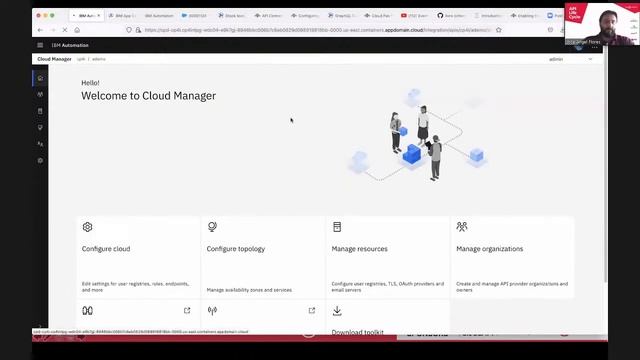Viewport: 640px width, 360px height.
Task: Click the globe icon on Configure topology card
Action: coord(212,227)
